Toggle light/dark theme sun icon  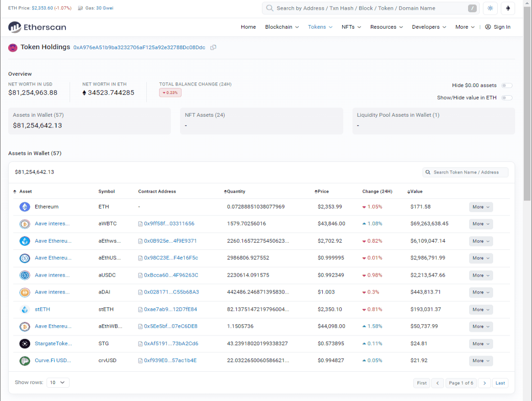tap(490, 8)
